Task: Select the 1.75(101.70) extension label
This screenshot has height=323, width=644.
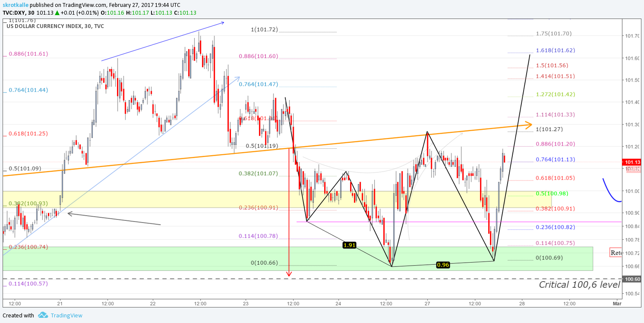Action: [x=554, y=34]
